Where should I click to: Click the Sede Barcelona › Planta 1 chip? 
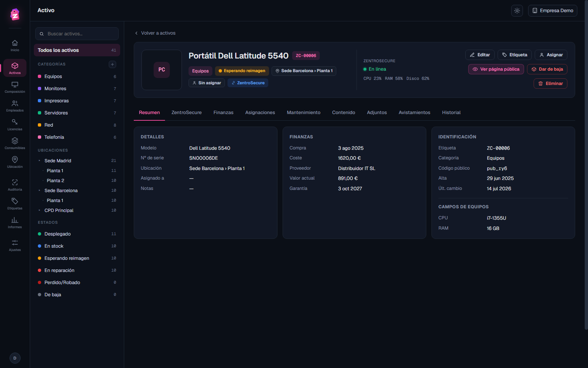304,71
